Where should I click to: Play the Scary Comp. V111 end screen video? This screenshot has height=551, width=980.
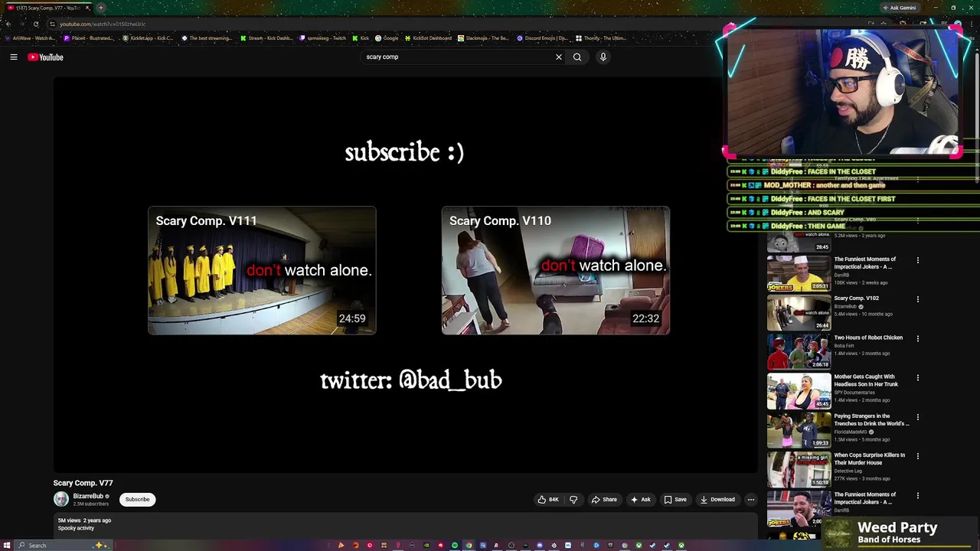pos(262,270)
